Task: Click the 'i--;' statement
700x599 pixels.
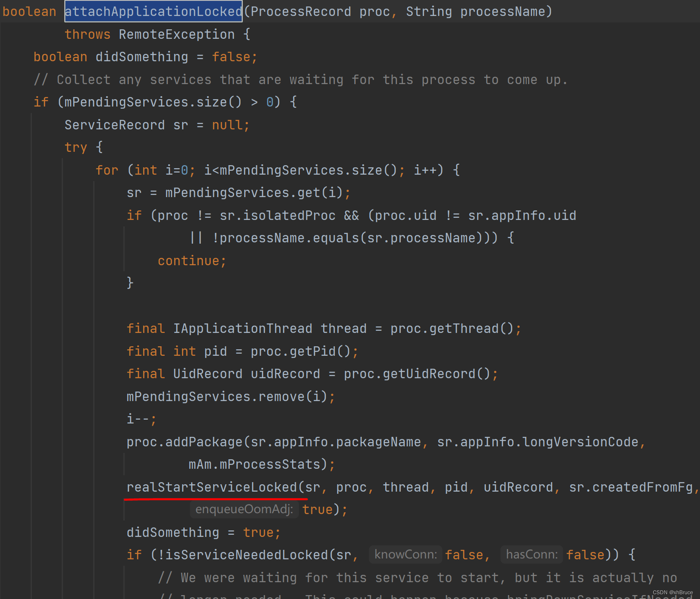Action: coord(141,419)
